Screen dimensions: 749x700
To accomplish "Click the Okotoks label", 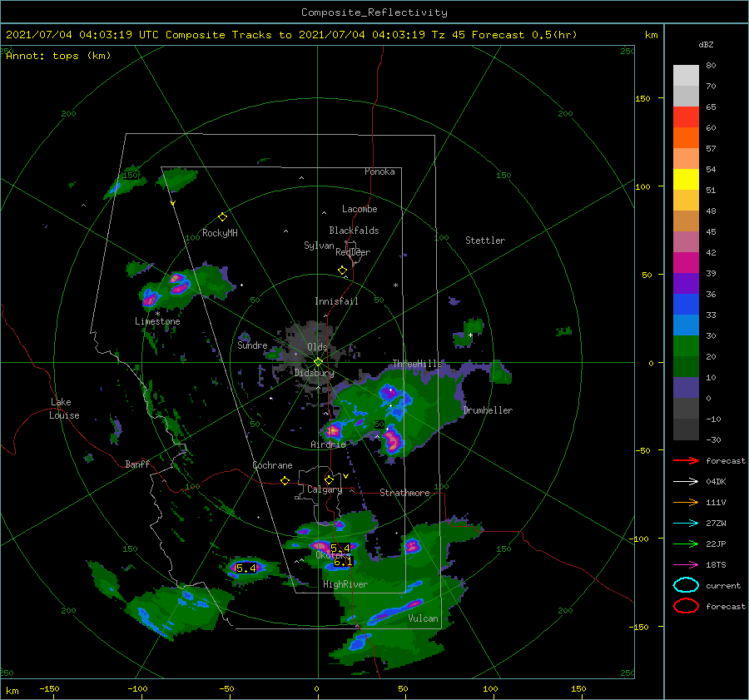I will click(x=333, y=555).
